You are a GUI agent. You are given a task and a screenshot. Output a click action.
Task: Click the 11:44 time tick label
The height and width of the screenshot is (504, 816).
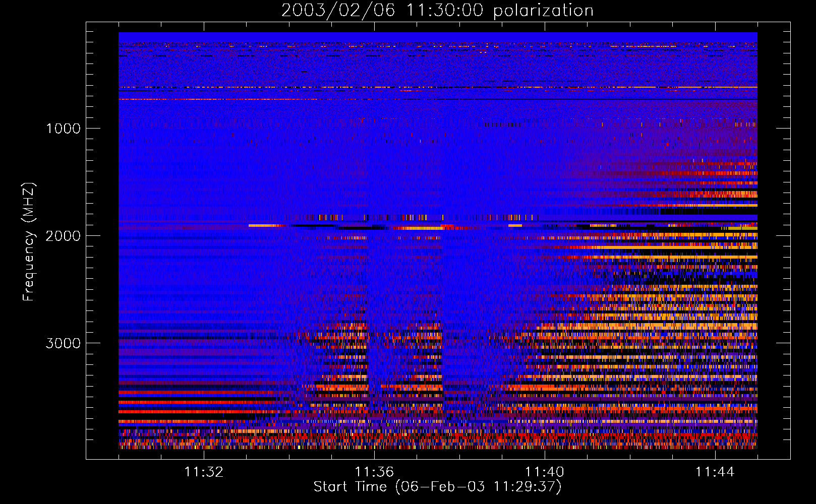coord(715,472)
